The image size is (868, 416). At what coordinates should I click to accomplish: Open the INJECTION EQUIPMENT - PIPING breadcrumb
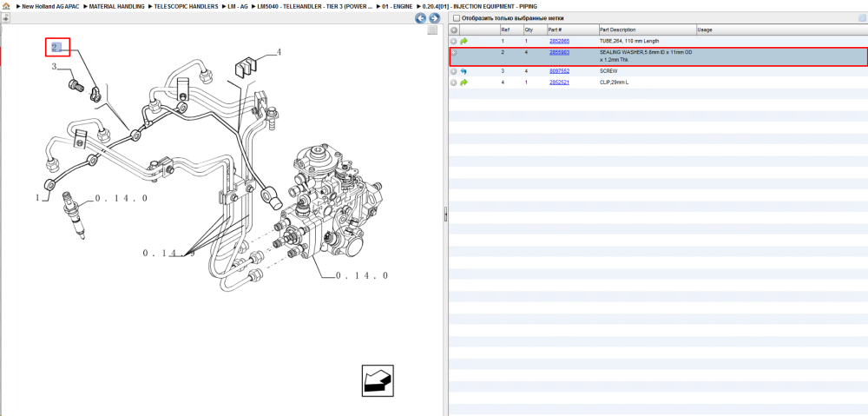[479, 6]
